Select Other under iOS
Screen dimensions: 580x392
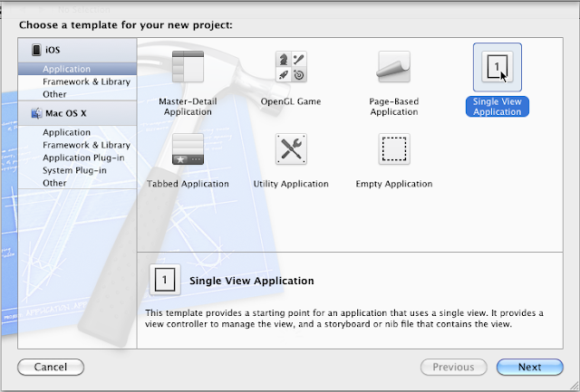77,94
